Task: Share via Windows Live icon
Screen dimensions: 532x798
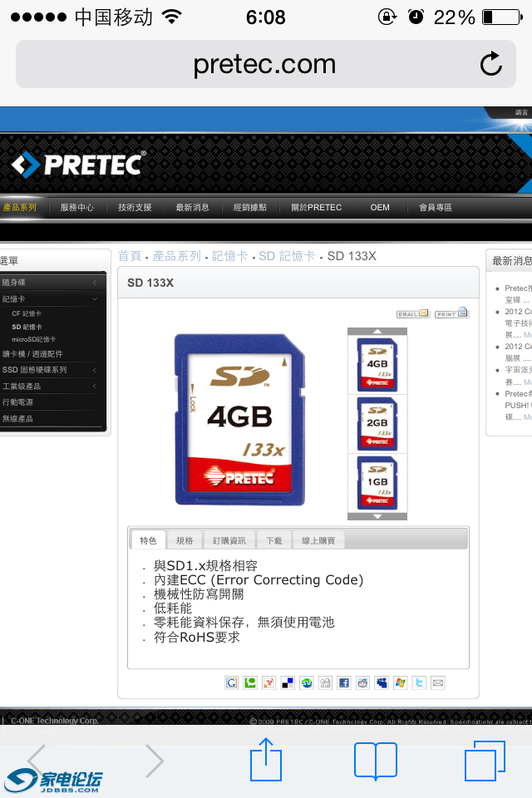Action: click(x=400, y=683)
